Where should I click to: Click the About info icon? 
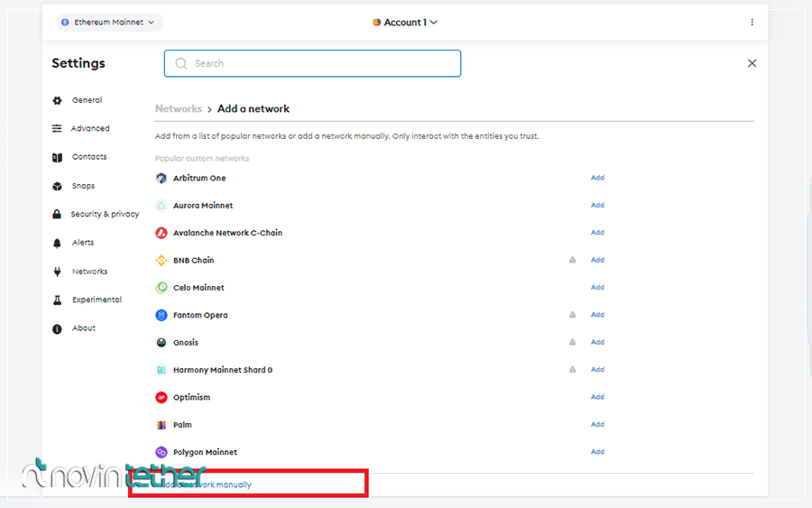coord(57,328)
